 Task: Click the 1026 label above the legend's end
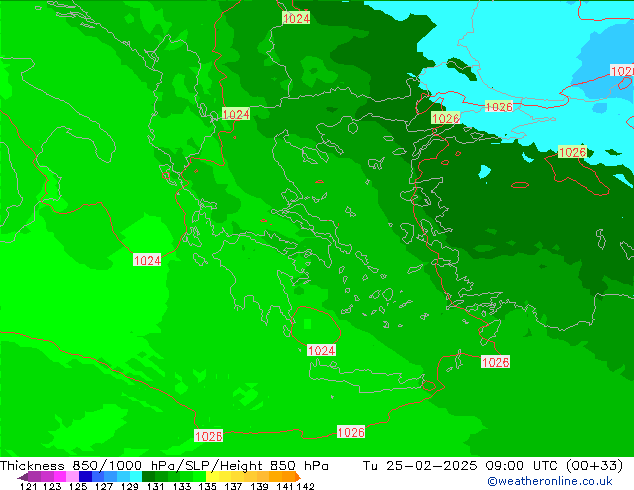[351, 432]
